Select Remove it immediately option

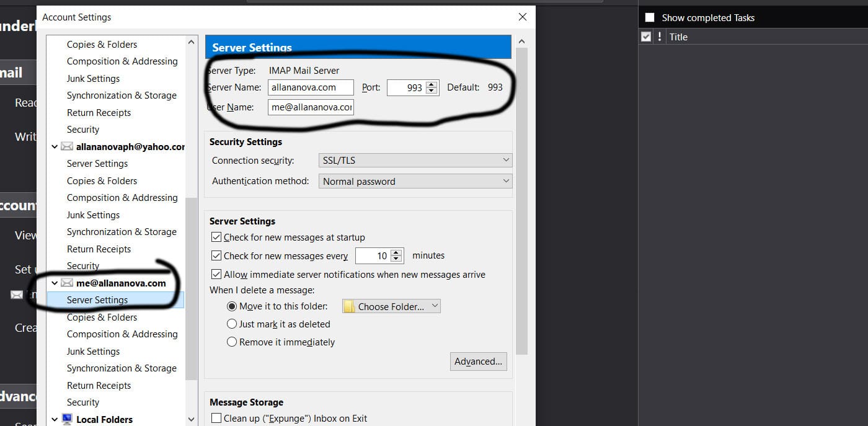point(232,342)
